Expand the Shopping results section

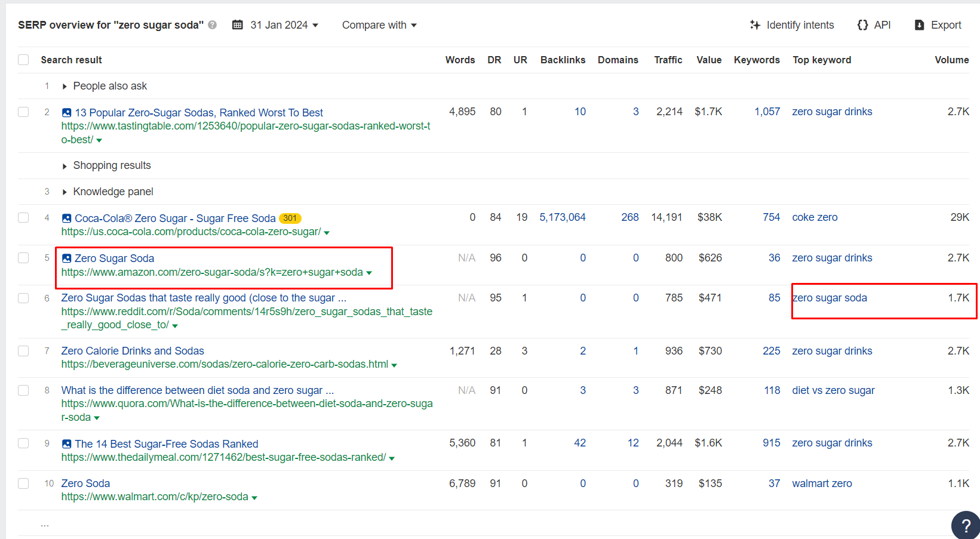64,166
